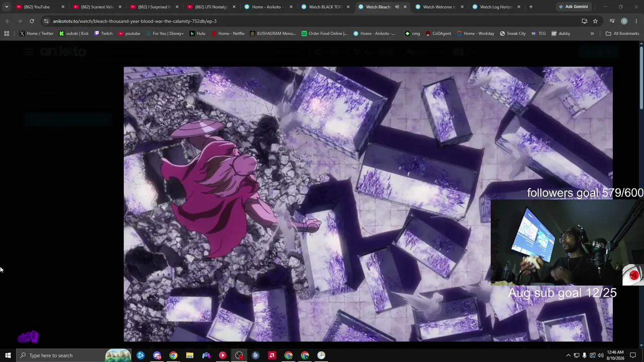
Task: Open the Sneak City bookmark
Action: pos(513,33)
